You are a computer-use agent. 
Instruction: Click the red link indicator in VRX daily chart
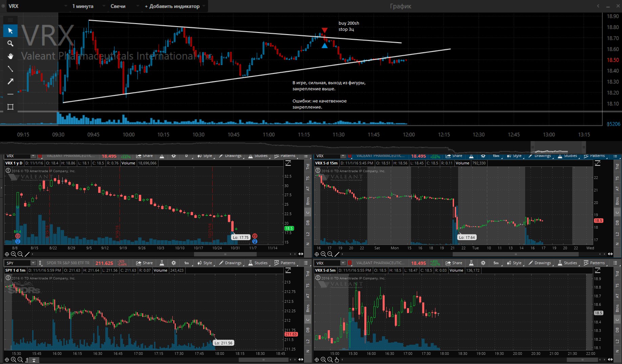pyautogui.click(x=40, y=156)
